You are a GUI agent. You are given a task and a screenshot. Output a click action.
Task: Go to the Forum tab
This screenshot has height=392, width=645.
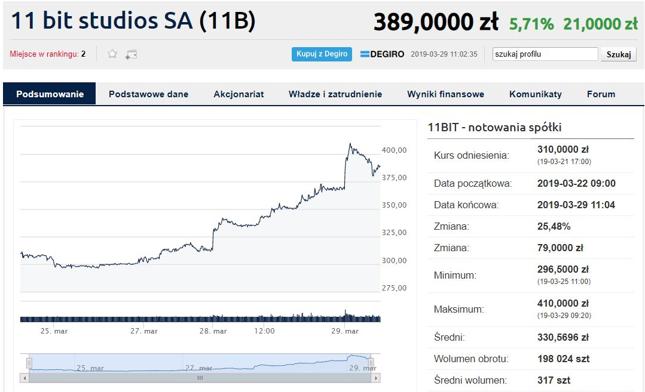coord(601,94)
